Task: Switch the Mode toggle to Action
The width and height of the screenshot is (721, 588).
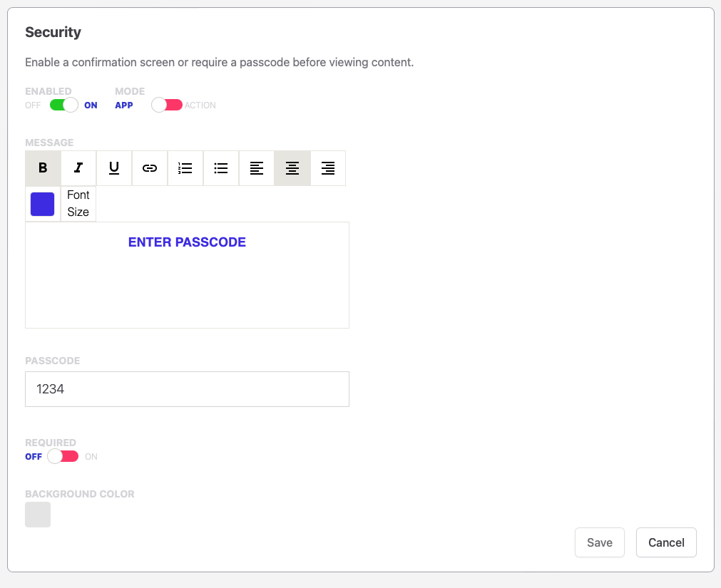Action: pos(167,105)
